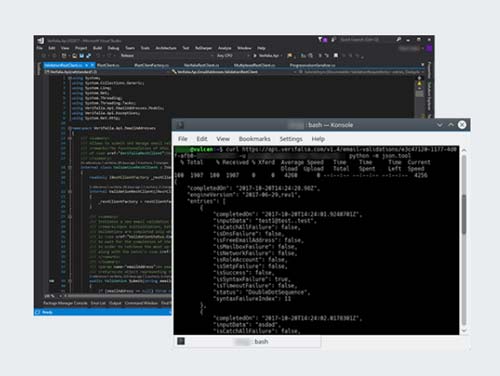Click the notifications flag icon in Visual Studio

tap(320, 40)
